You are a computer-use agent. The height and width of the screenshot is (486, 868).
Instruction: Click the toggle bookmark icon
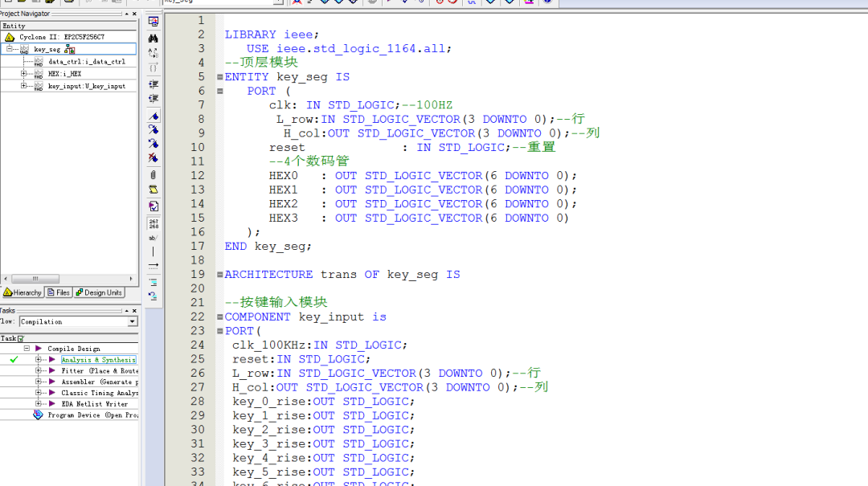[x=153, y=115]
